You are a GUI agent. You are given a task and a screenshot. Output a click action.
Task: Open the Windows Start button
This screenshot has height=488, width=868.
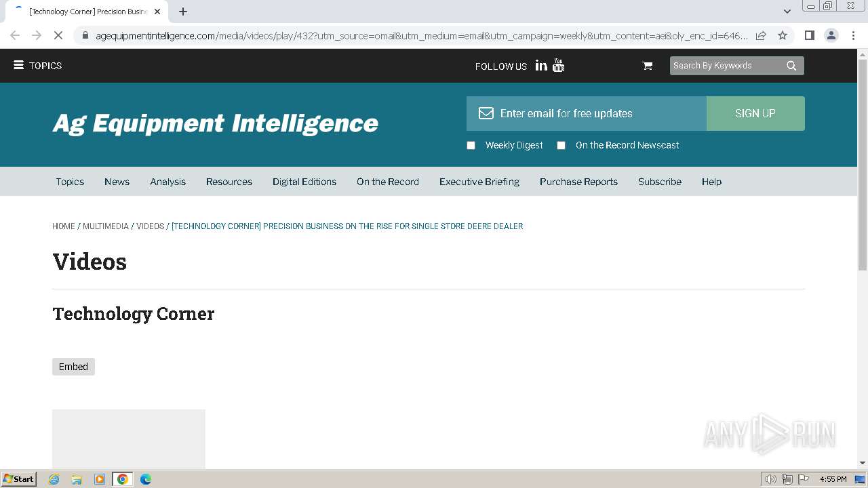(x=18, y=479)
